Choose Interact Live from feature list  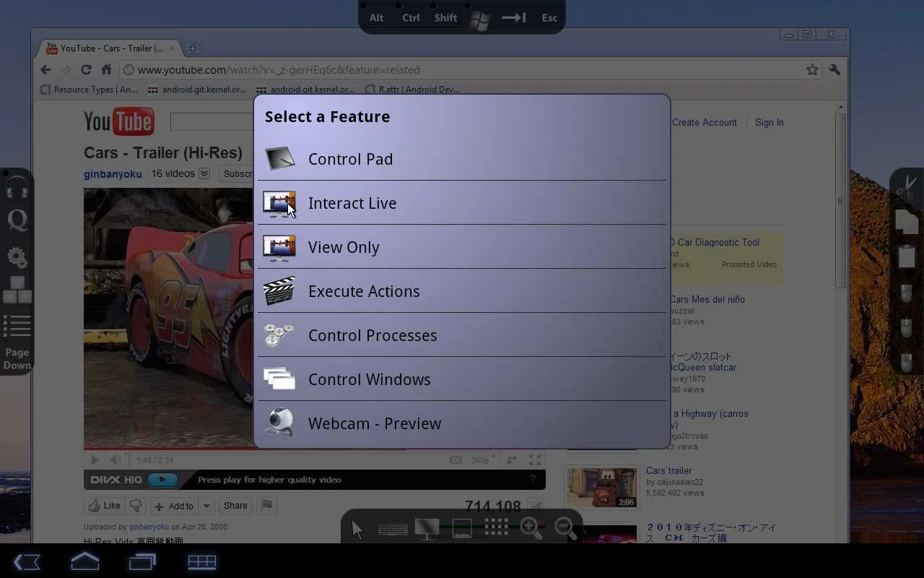coord(462,203)
